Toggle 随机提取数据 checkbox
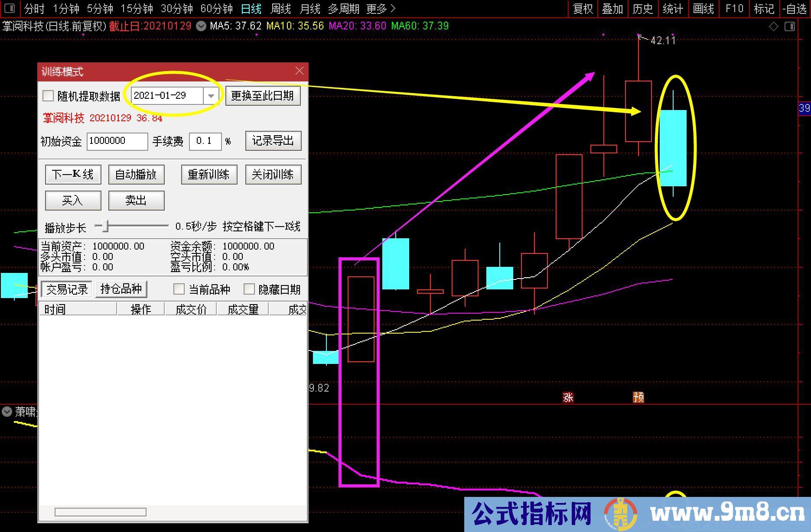 pyautogui.click(x=48, y=96)
